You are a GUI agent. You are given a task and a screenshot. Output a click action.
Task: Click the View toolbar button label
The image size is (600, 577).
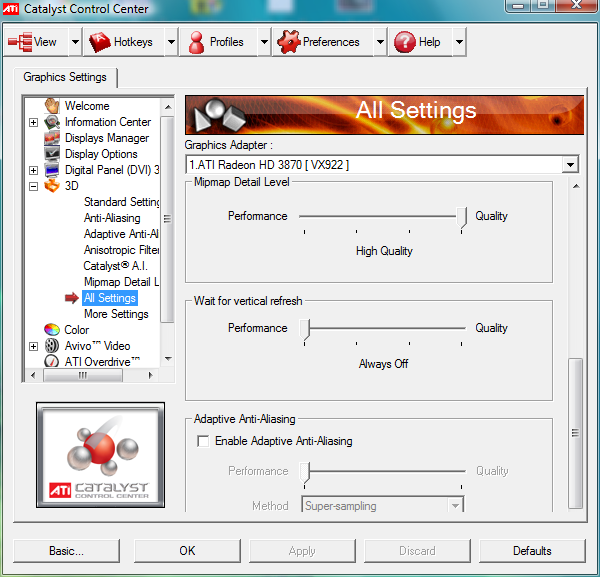click(45, 42)
